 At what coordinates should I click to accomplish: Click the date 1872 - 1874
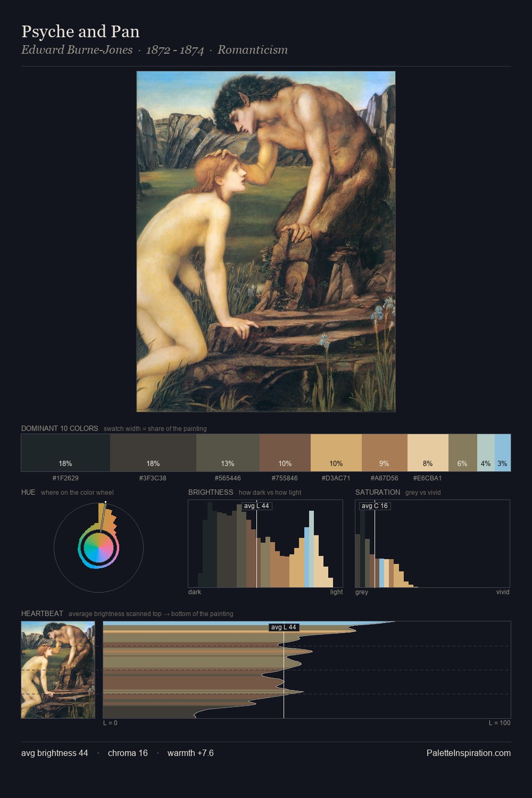(x=175, y=50)
